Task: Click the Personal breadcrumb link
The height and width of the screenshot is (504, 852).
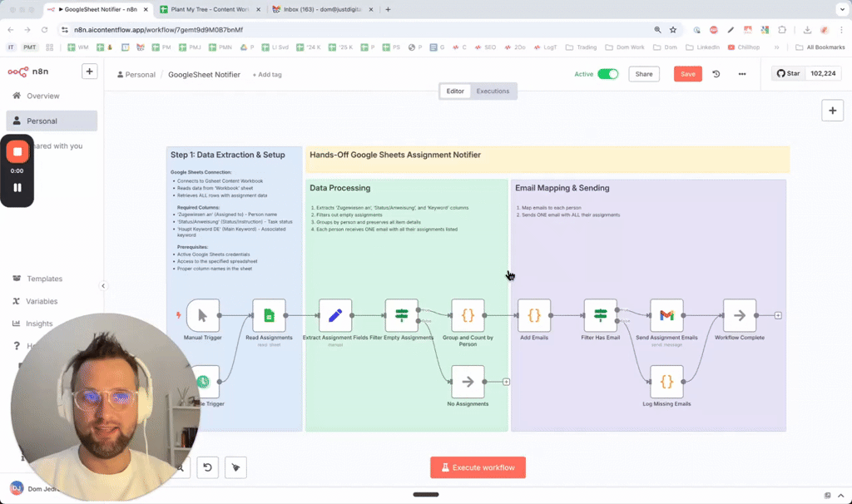Action: (136, 74)
